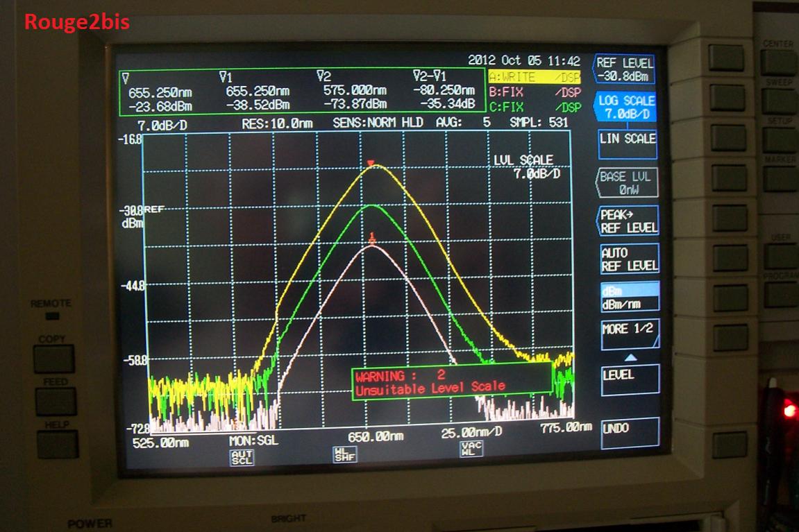The image size is (799, 532).
Task: Click the -58.8 axis label
Action: [x=135, y=360]
